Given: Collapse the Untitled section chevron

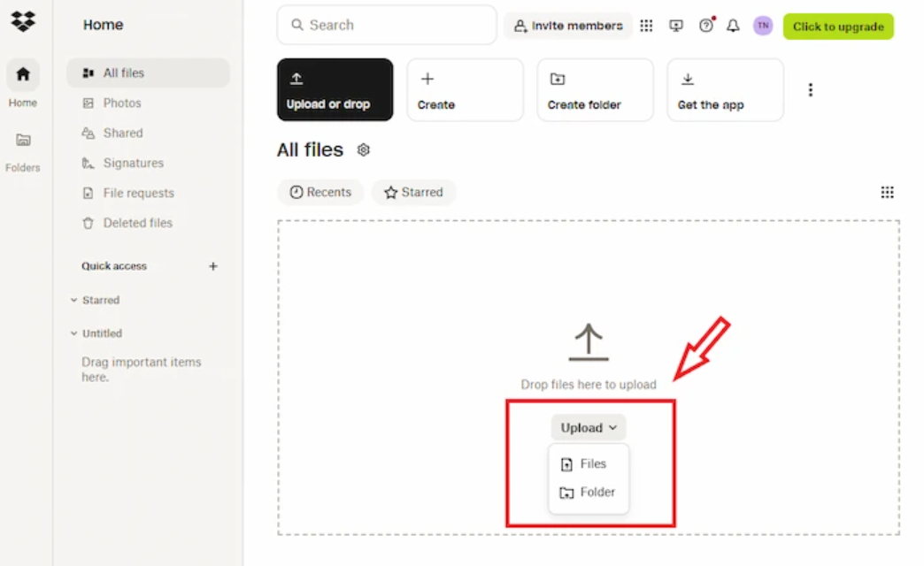Looking at the screenshot, I should tap(73, 333).
